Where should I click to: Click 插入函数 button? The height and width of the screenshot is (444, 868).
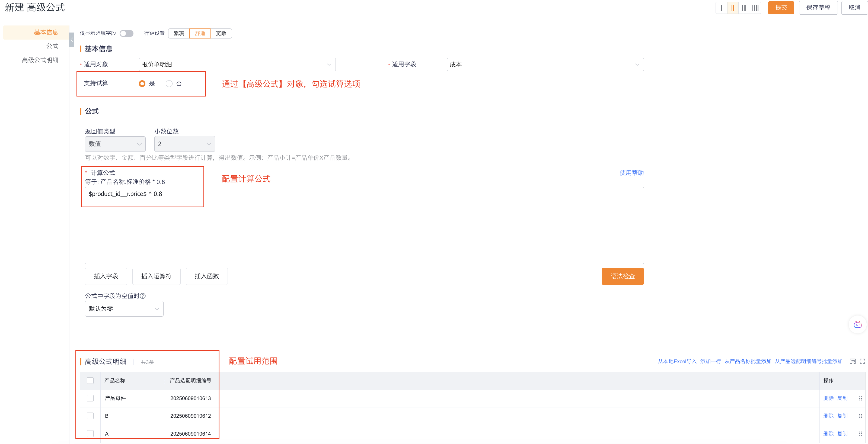point(206,276)
